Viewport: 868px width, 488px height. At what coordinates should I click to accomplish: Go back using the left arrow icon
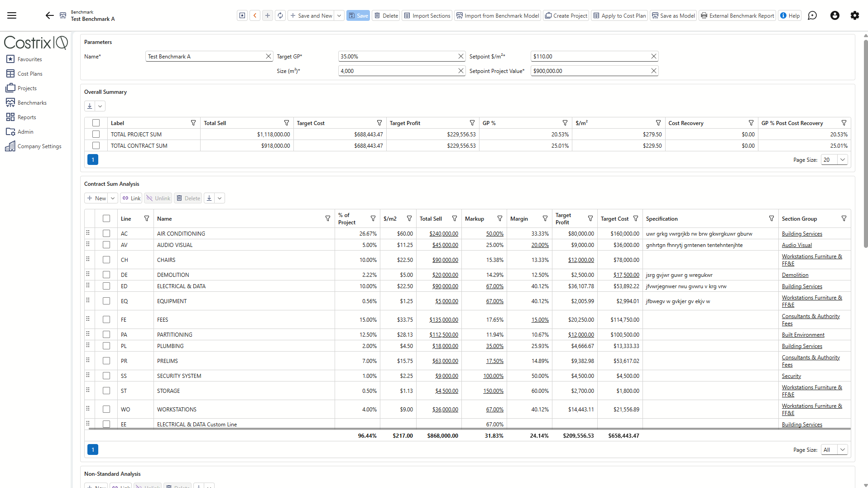point(49,15)
